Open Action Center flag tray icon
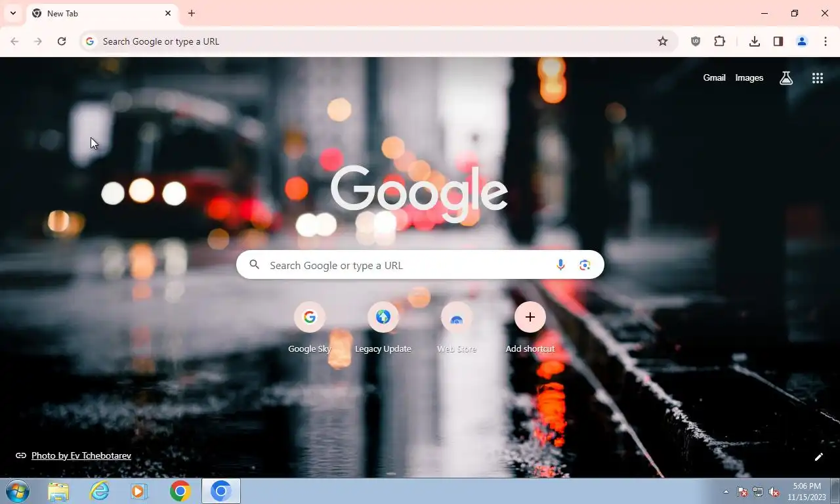The height and width of the screenshot is (504, 840). pos(742,492)
